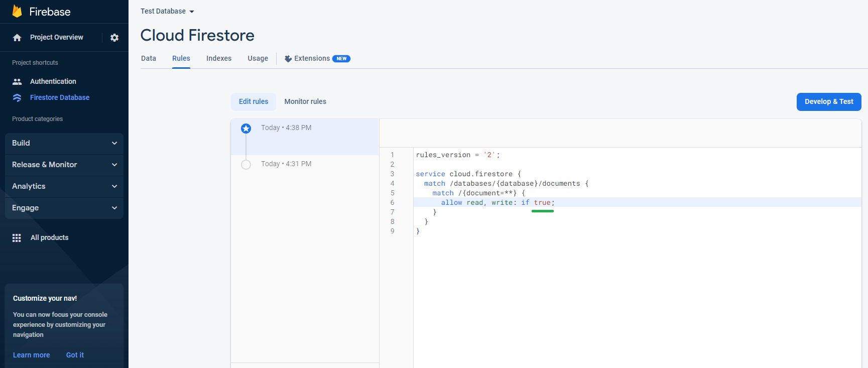This screenshot has width=868, height=368.
Task: Open the All products page
Action: click(x=50, y=237)
